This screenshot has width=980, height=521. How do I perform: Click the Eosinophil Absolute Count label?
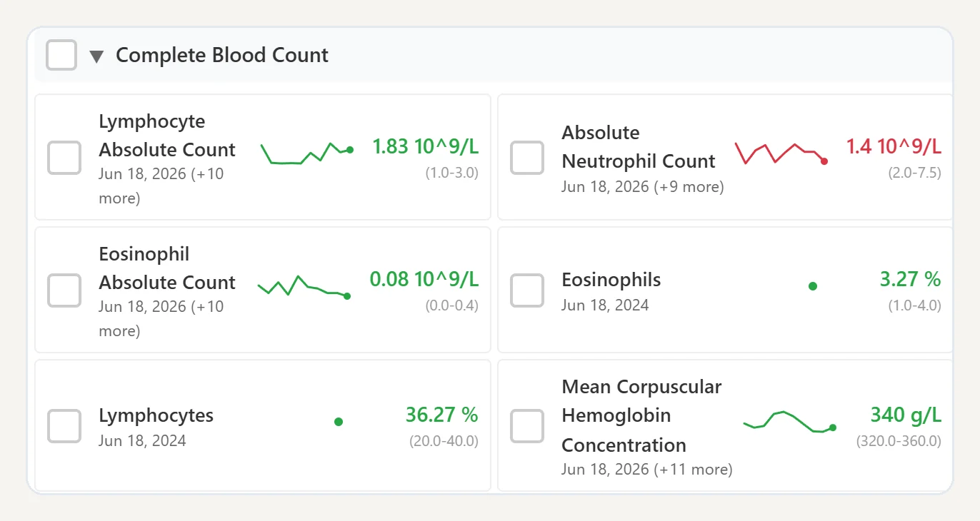click(x=167, y=268)
